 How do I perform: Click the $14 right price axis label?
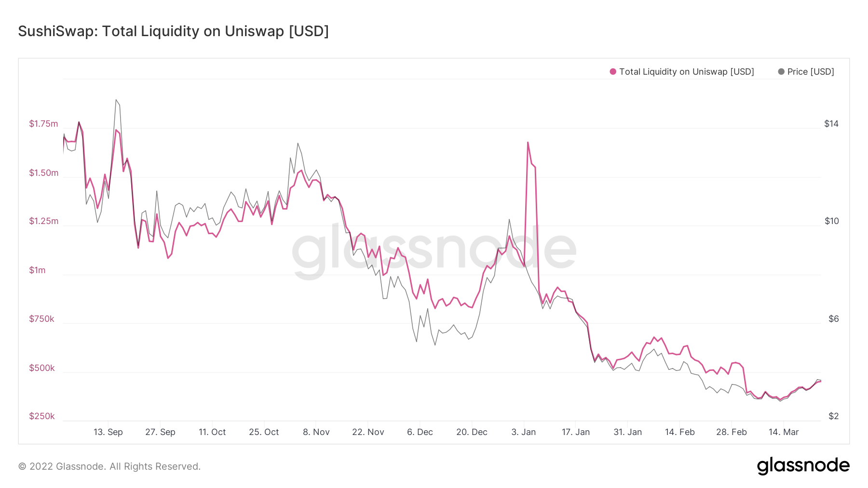tap(831, 124)
